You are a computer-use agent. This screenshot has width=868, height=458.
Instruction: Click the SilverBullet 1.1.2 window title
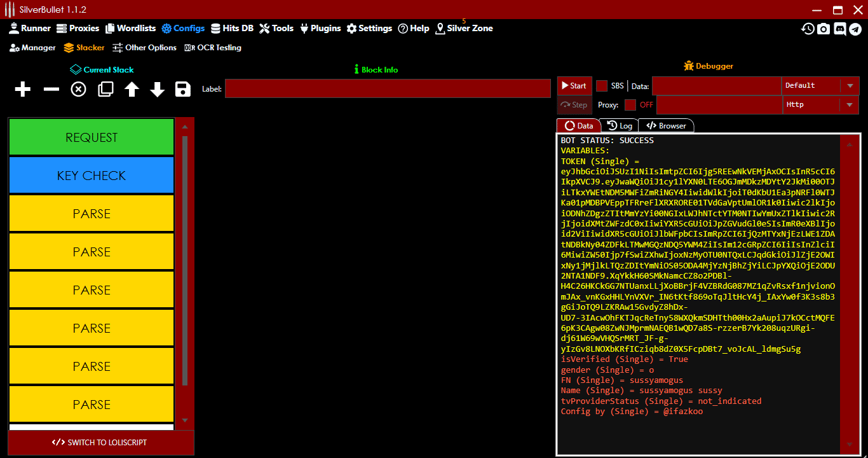click(x=53, y=10)
